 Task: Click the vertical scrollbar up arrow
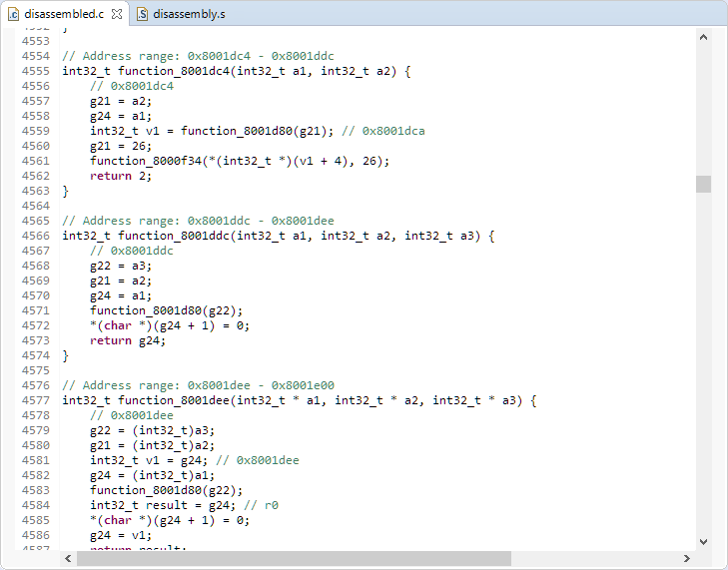(703, 37)
